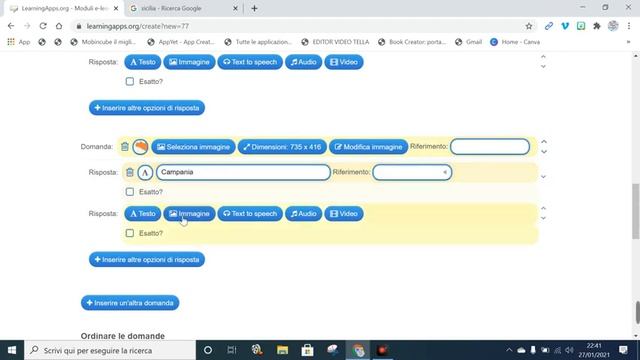Move the top answer row up
This screenshot has width=640, height=360.
pyautogui.click(x=543, y=57)
